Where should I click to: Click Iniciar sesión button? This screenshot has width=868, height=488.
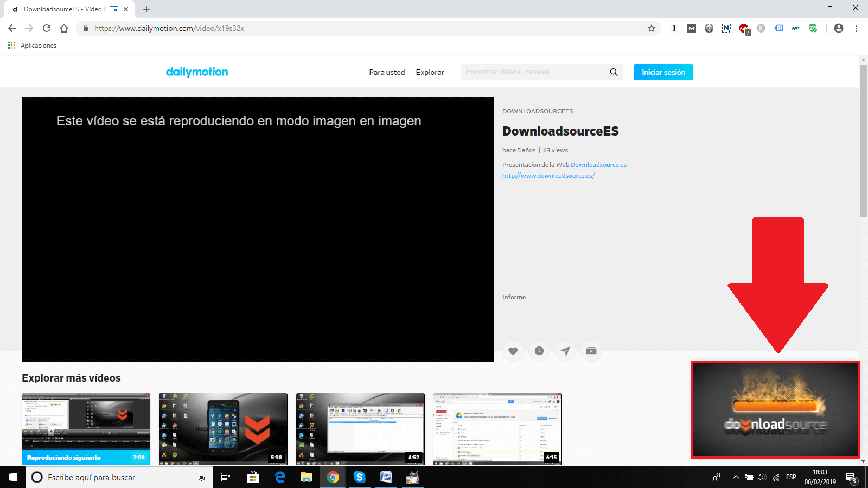pyautogui.click(x=663, y=72)
